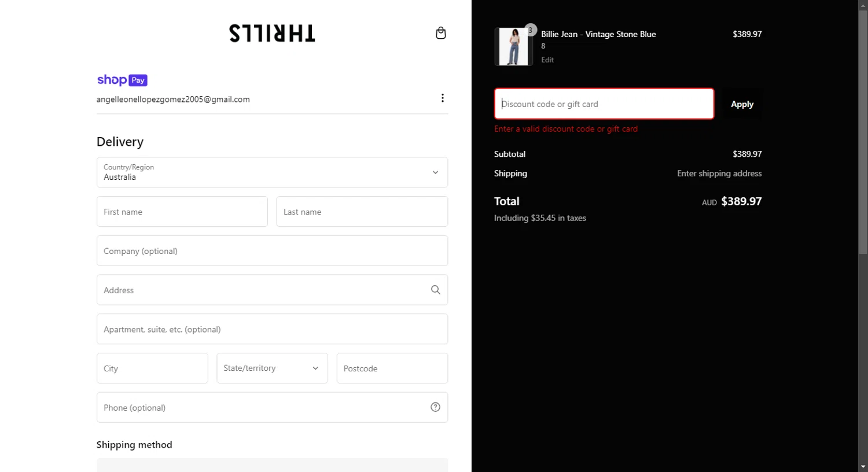
Task: Expand the State/territory dropdown
Action: click(x=272, y=368)
